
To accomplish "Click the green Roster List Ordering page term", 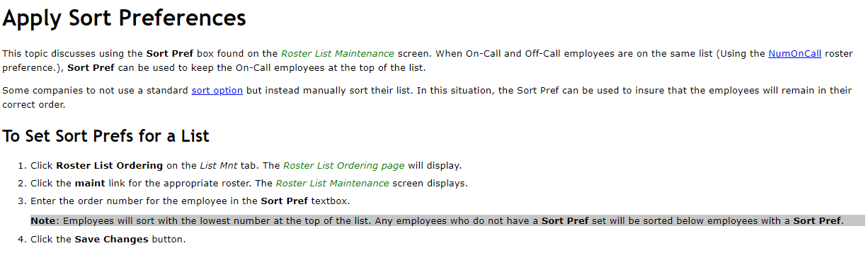I will tap(343, 166).
